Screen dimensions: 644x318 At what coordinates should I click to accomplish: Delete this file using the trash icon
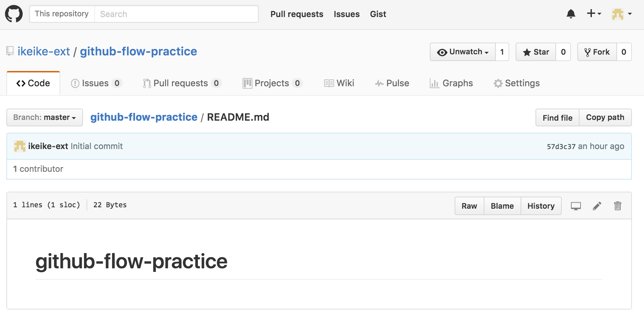tap(618, 206)
